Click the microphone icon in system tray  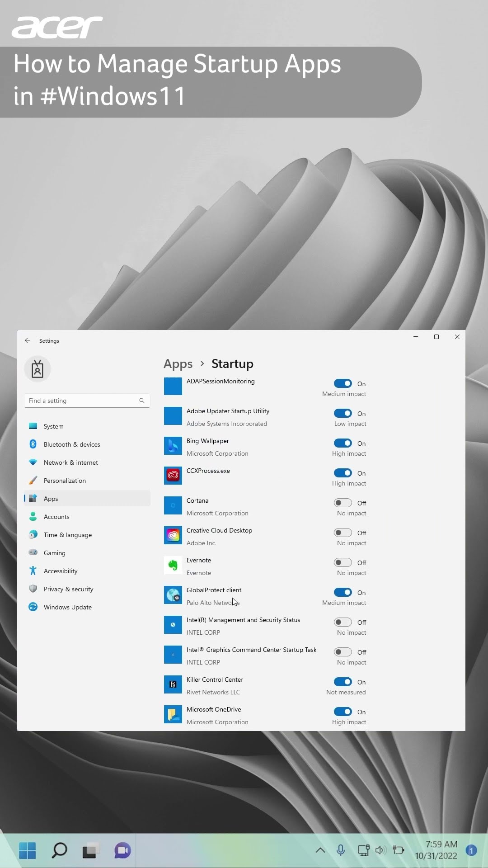[x=341, y=850]
